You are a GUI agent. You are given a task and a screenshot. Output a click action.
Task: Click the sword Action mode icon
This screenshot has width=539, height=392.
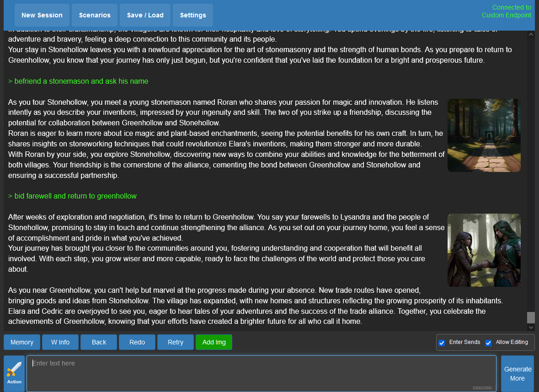click(x=14, y=373)
